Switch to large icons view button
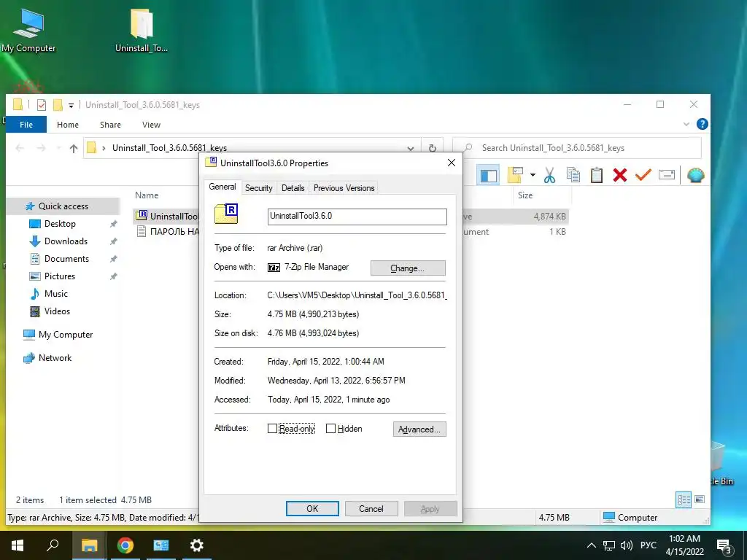This screenshot has width=747, height=560. tap(700, 499)
